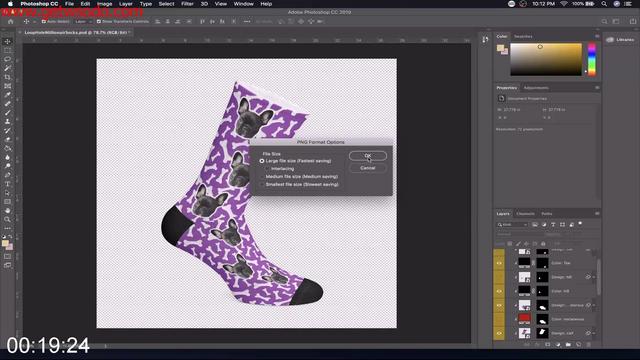Select the Magic Wand tool
This screenshot has height=360, width=640.
(7, 68)
